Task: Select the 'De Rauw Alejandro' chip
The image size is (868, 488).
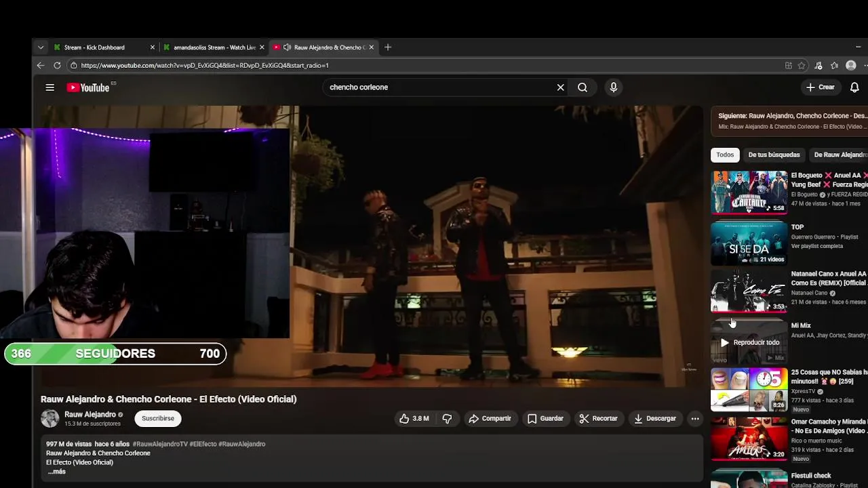Action: 840,155
